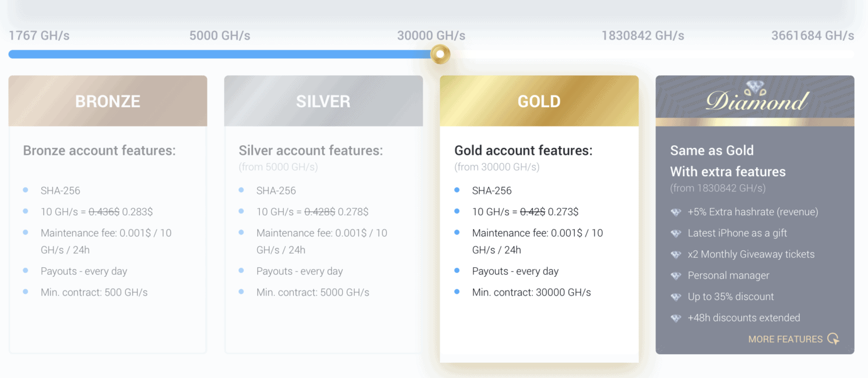Click the Min. contract 30000 GH/s line
Image resolution: width=868 pixels, height=378 pixels.
(531, 292)
